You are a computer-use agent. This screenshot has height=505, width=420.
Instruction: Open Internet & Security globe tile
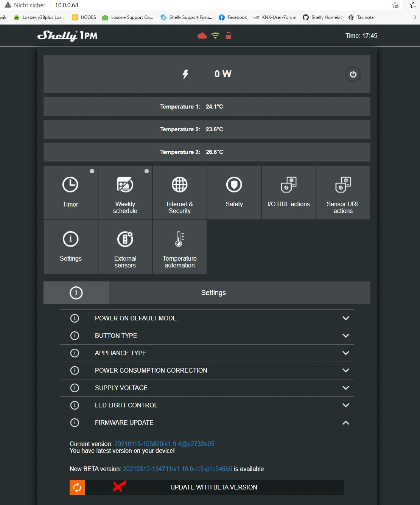coord(179,193)
